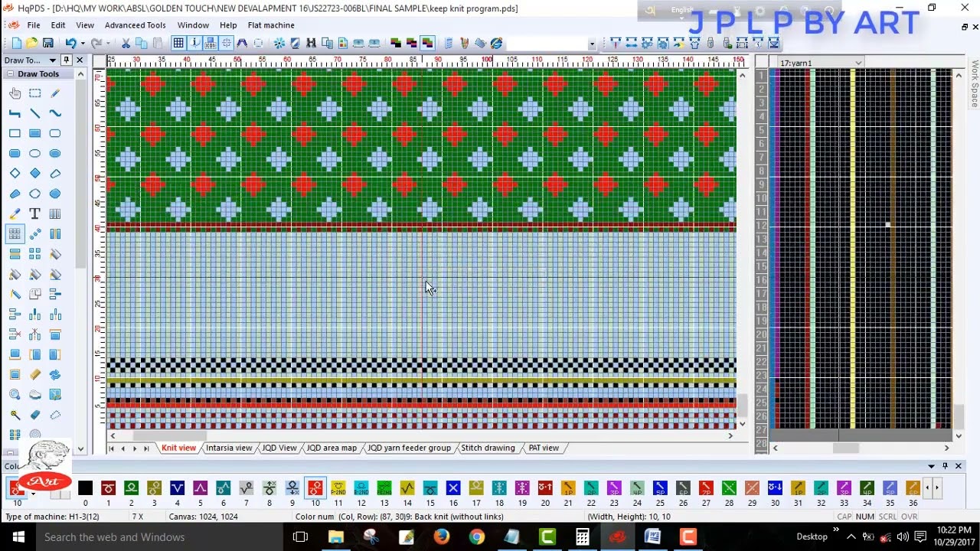Copy selection with toolbar Copy icon
Screen dimensions: 980x551
pyautogui.click(x=141, y=44)
